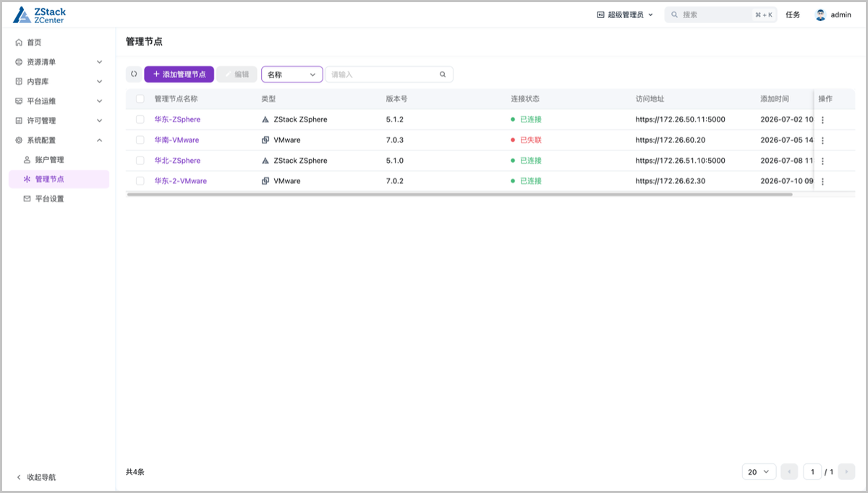Collapse the 系统配置 menu chevron
This screenshot has width=868, height=493.
100,140
